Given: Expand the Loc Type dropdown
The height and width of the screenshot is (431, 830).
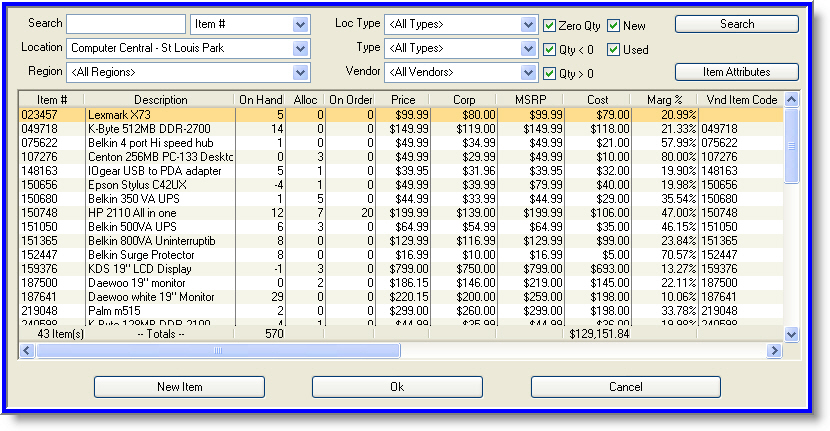Looking at the screenshot, I should (528, 24).
